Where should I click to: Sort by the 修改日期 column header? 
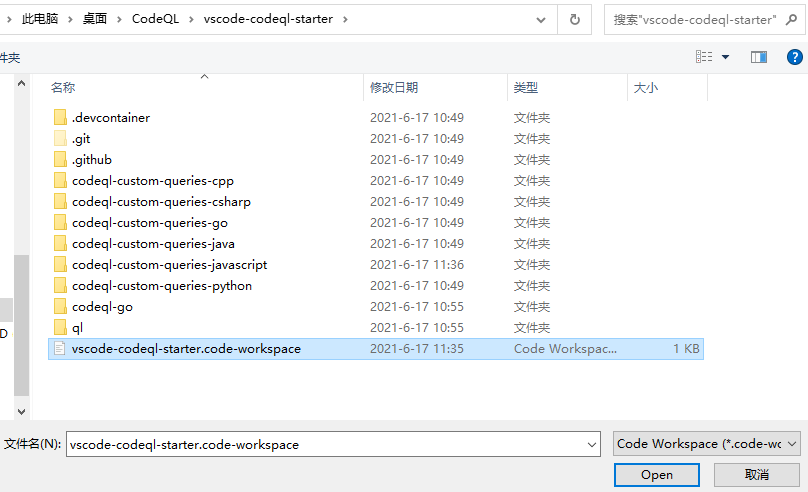tap(394, 88)
